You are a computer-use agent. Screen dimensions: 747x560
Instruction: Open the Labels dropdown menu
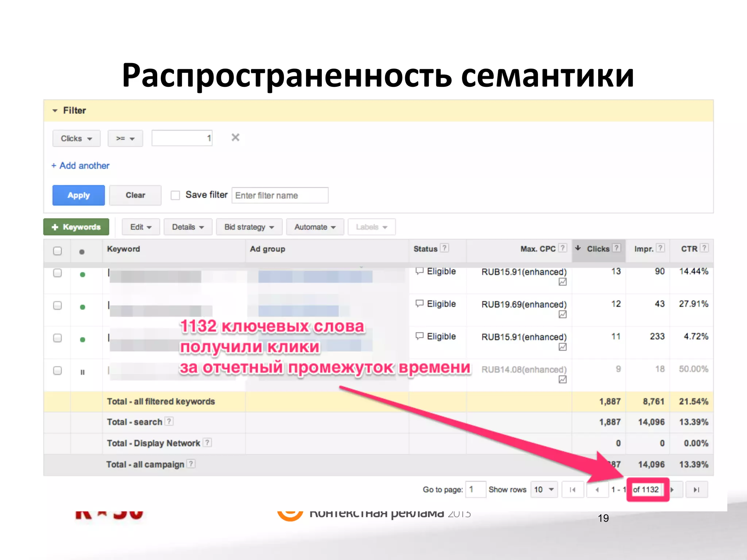click(372, 227)
